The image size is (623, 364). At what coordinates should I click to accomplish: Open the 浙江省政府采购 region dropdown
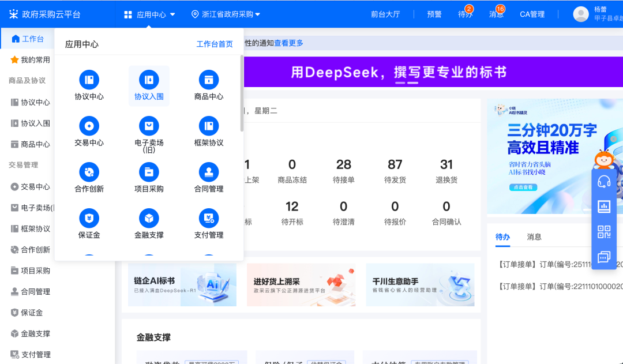pos(225,14)
